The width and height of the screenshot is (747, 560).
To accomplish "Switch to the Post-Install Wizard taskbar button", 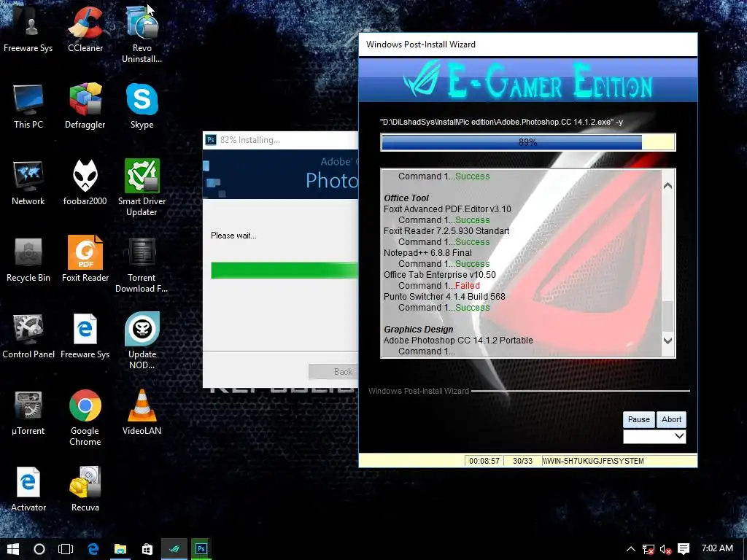I will pos(174,549).
